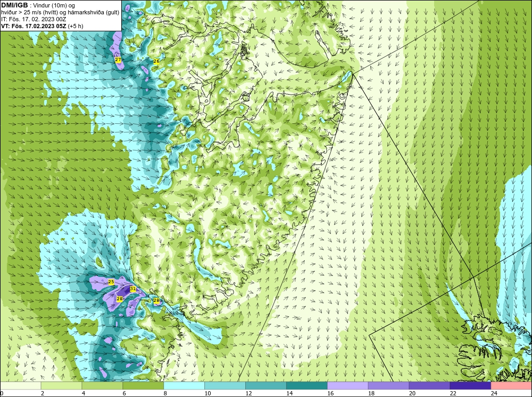Viewport: 532px width, 397px height.
Task: Click the '(+5 h)' forecast offset text
Action: pos(76,26)
